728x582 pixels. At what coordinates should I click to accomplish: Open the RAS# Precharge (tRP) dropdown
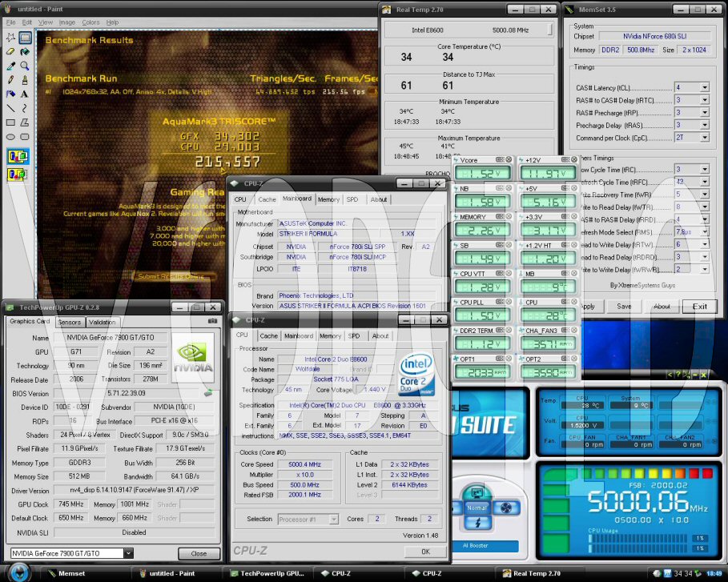tap(705, 112)
